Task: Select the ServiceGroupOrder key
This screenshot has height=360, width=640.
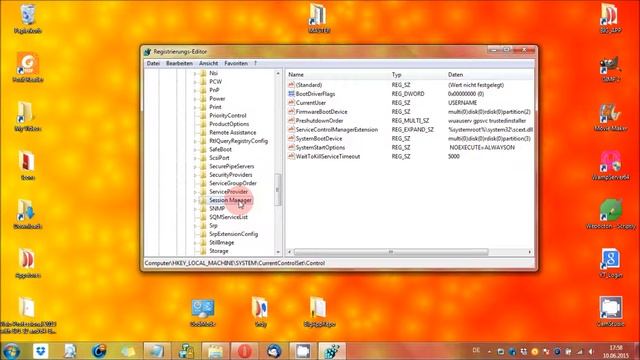Action: click(x=233, y=183)
